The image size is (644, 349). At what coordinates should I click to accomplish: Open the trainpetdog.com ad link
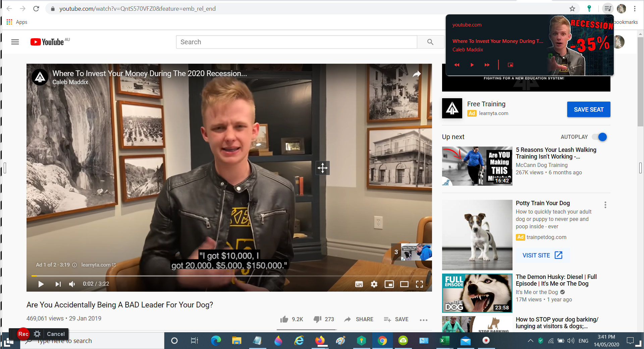[546, 237]
